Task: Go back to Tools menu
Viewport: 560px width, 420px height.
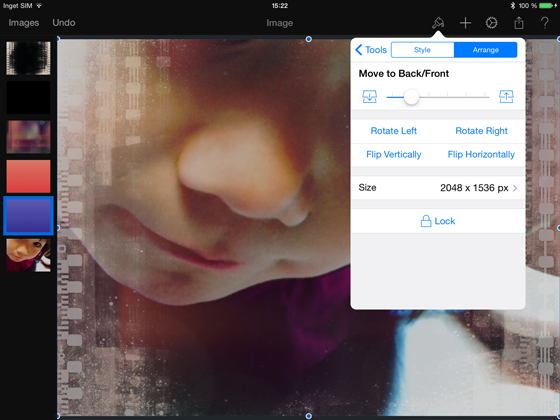Action: 371,50
